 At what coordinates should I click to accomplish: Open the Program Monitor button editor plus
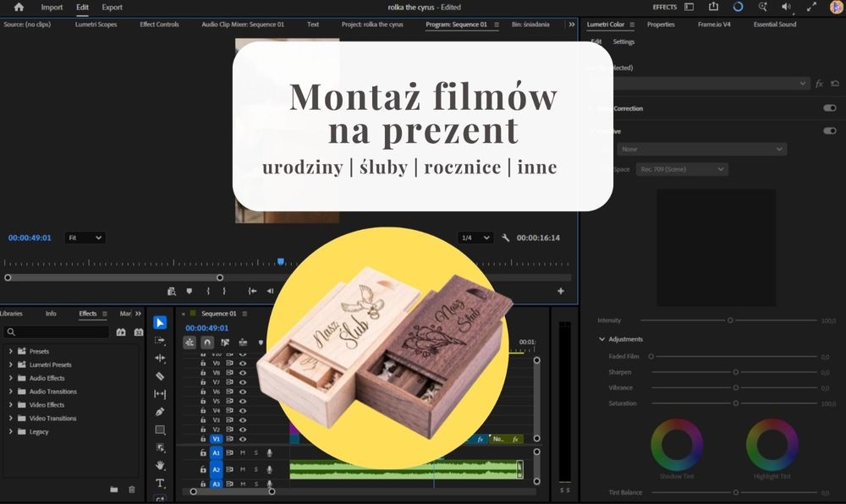561,291
